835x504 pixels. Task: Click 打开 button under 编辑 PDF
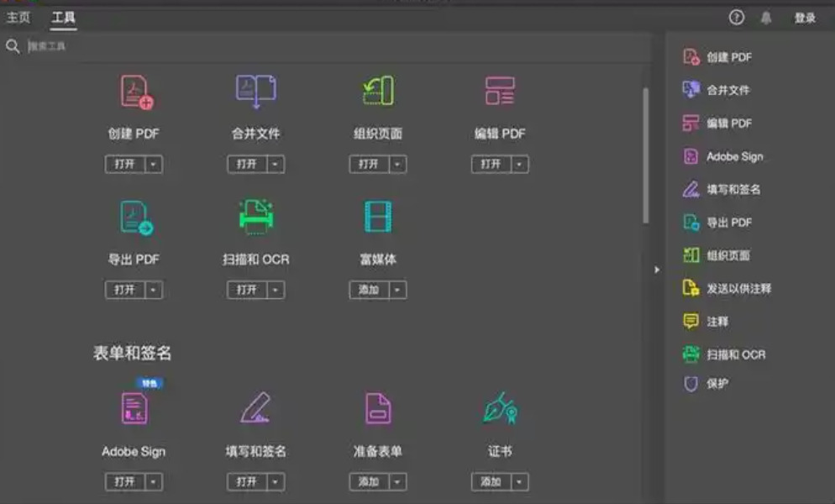click(x=491, y=164)
